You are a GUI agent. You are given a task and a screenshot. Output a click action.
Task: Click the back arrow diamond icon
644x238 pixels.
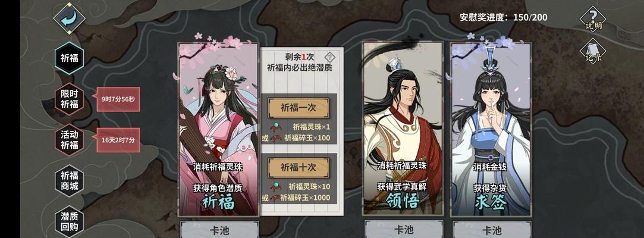[x=69, y=18]
